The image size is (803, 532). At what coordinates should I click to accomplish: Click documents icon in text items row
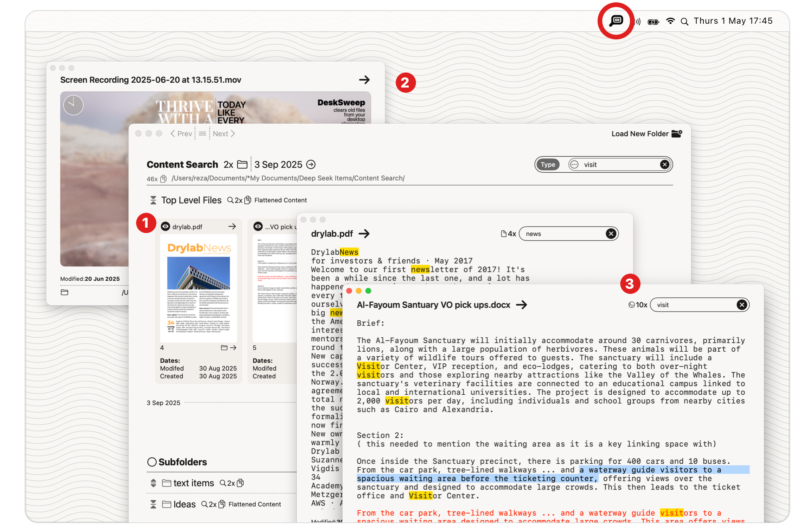coord(240,483)
